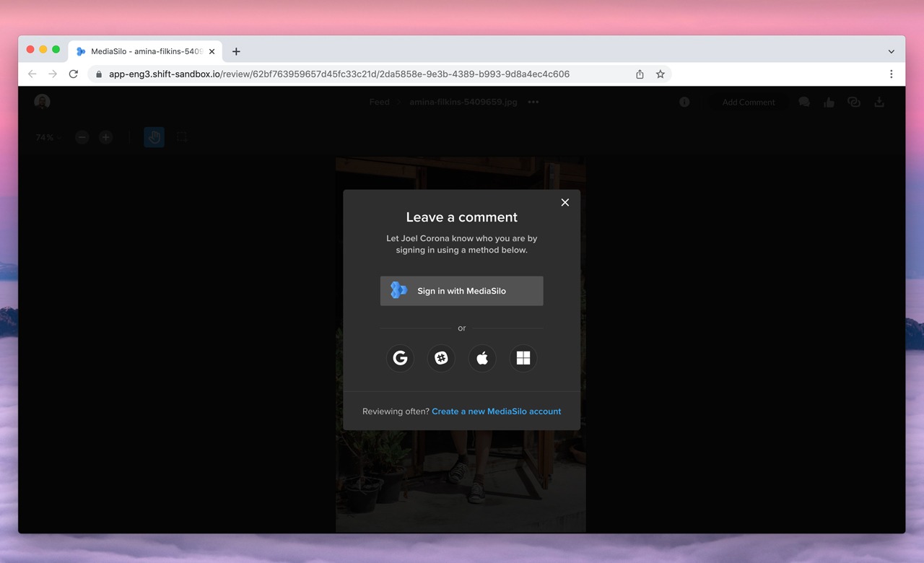Click the thumbs up like icon
Screen dimensions: 924x563
click(x=829, y=102)
